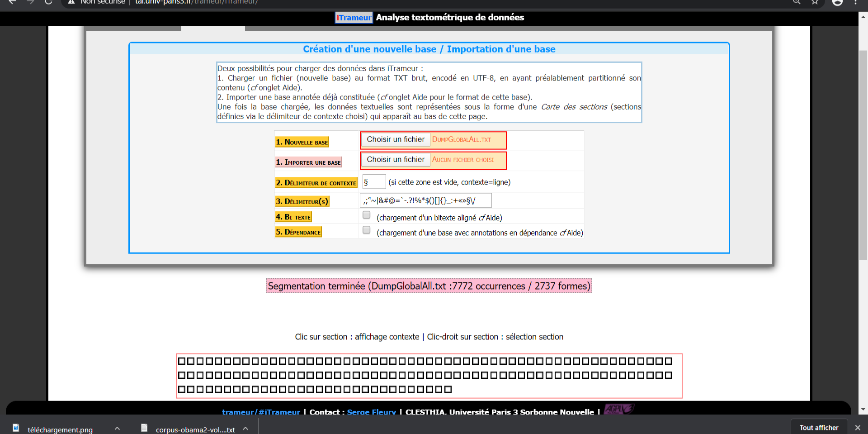Open the corpus-obama2-vol....txt download item

[195, 429]
